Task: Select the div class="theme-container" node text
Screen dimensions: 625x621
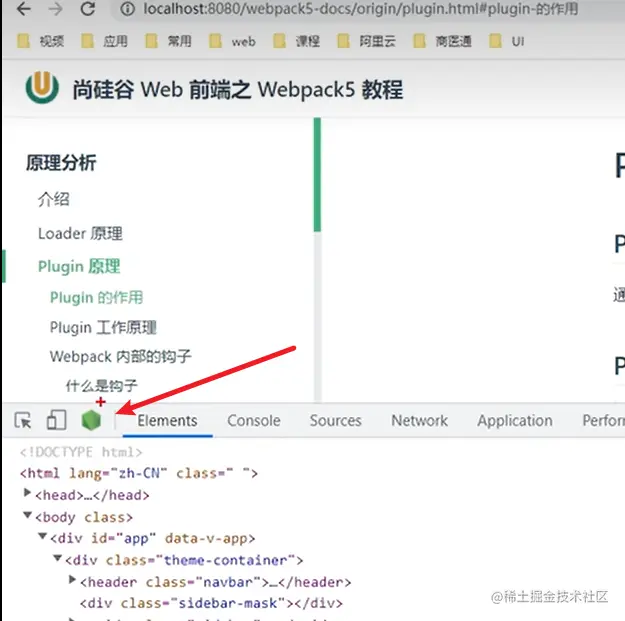Action: click(x=184, y=560)
